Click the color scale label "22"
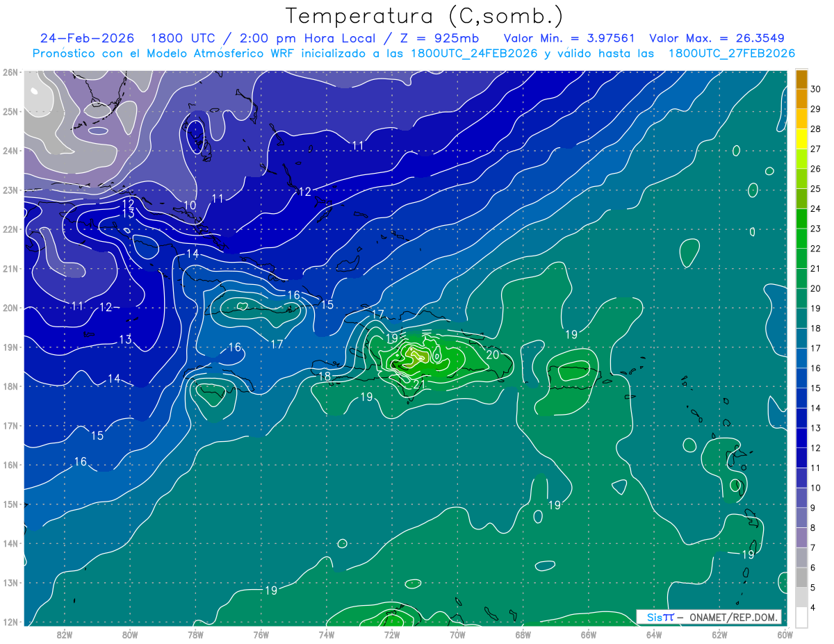834x644 pixels. point(816,248)
